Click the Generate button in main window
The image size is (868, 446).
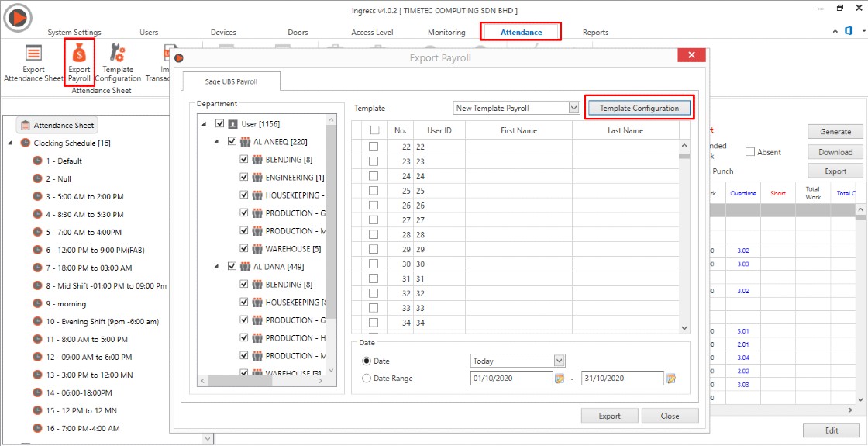tap(835, 131)
